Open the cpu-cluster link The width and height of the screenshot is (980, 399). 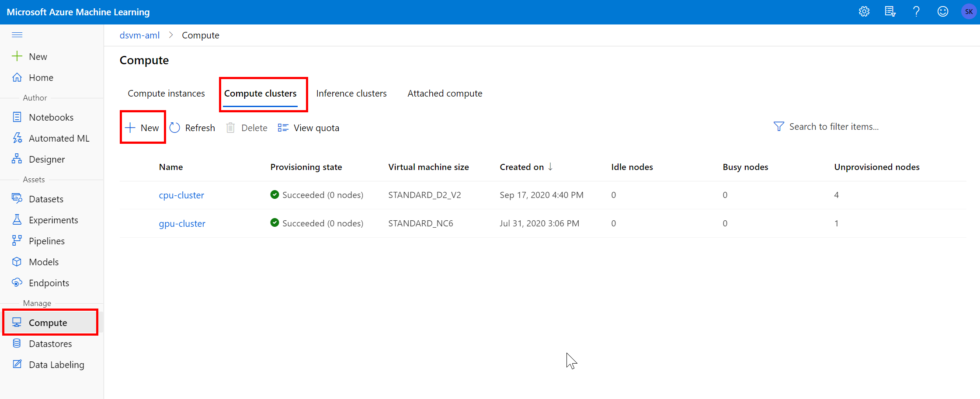181,195
